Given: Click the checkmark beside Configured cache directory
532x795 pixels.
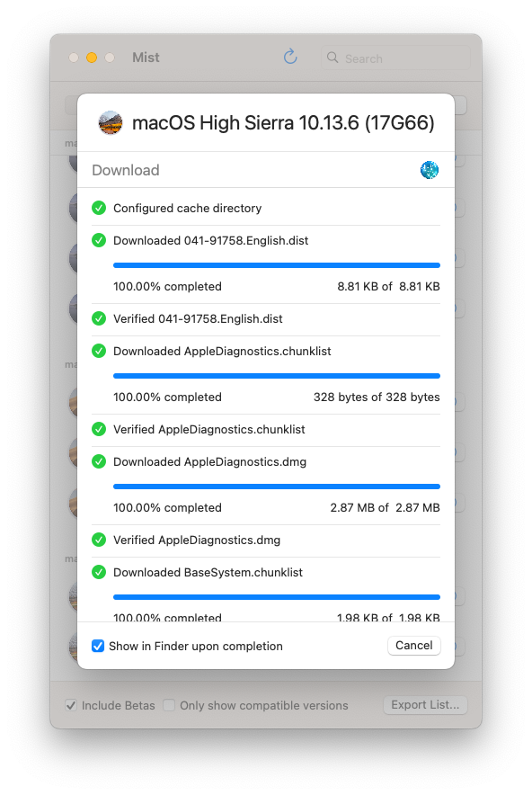Looking at the screenshot, I should click(x=99, y=208).
